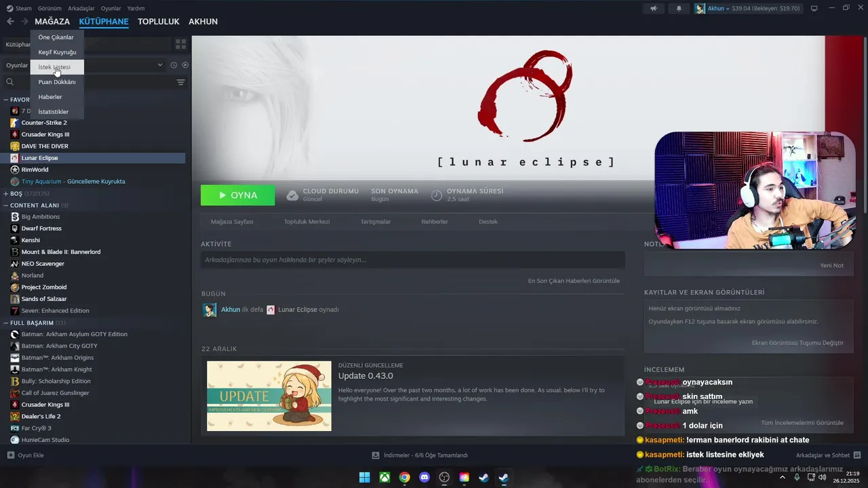
Task: Open the Tartışmalar tab
Action: (x=376, y=222)
